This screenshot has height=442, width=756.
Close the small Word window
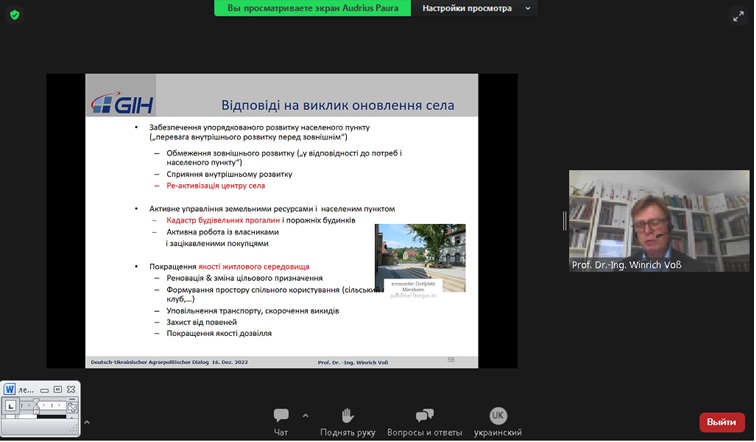pyautogui.click(x=71, y=389)
